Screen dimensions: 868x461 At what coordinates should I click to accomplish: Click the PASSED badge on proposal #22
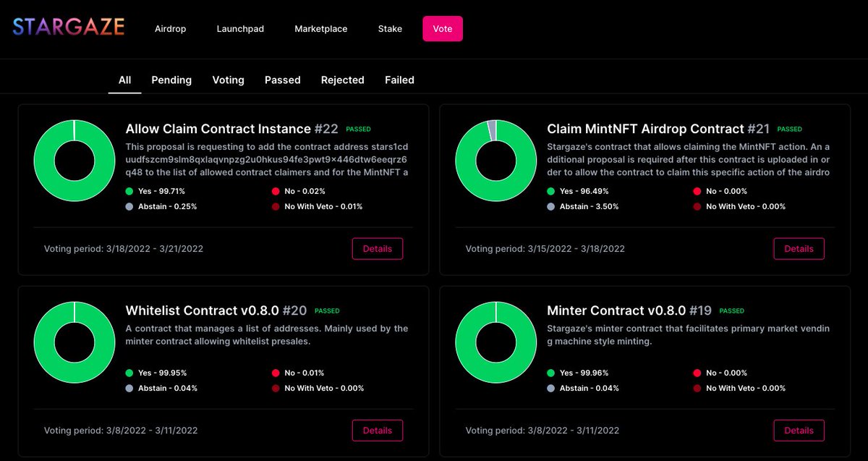[x=358, y=130]
